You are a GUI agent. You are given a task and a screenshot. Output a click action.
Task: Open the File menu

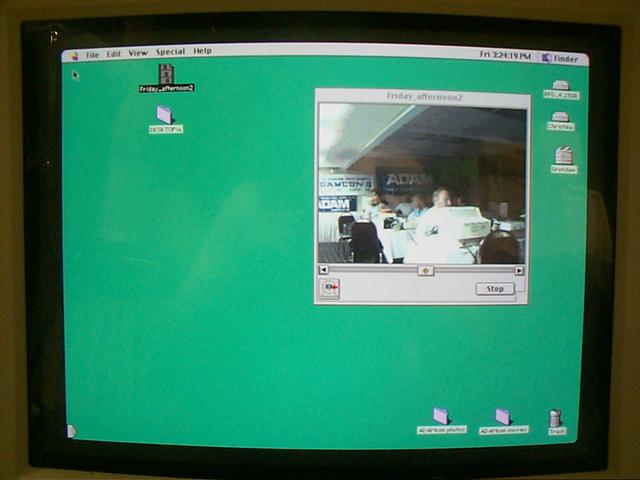[92, 53]
